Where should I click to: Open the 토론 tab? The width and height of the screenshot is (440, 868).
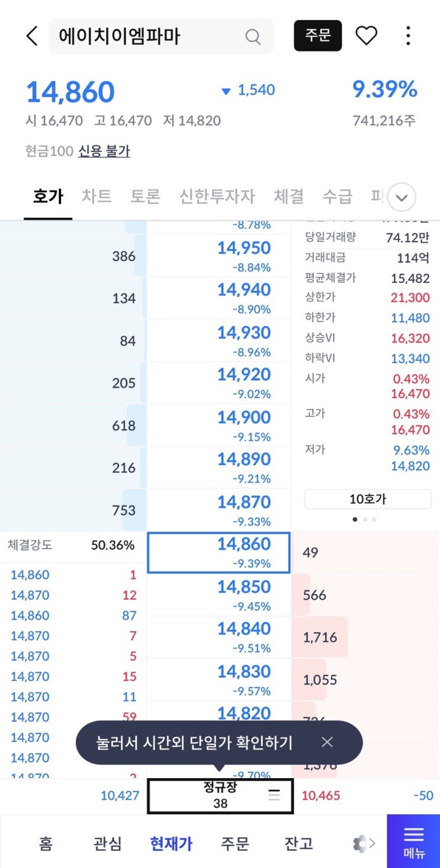[x=145, y=196]
